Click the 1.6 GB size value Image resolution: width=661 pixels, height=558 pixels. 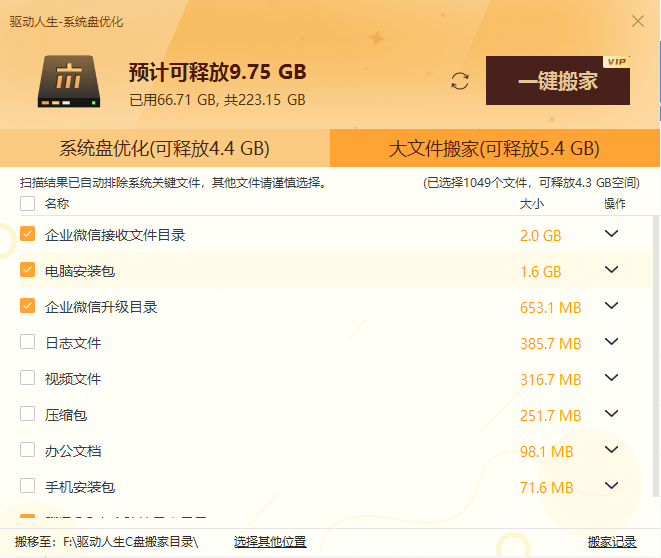540,272
